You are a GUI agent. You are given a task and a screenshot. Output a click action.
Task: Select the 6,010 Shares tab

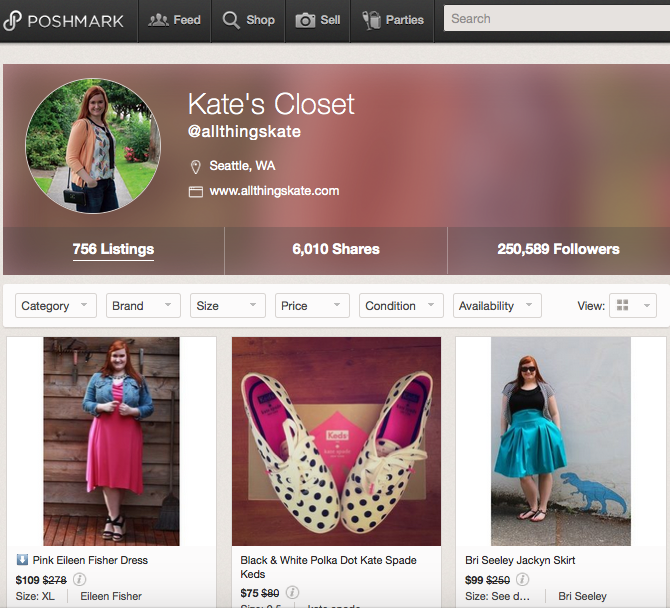pyautogui.click(x=336, y=249)
